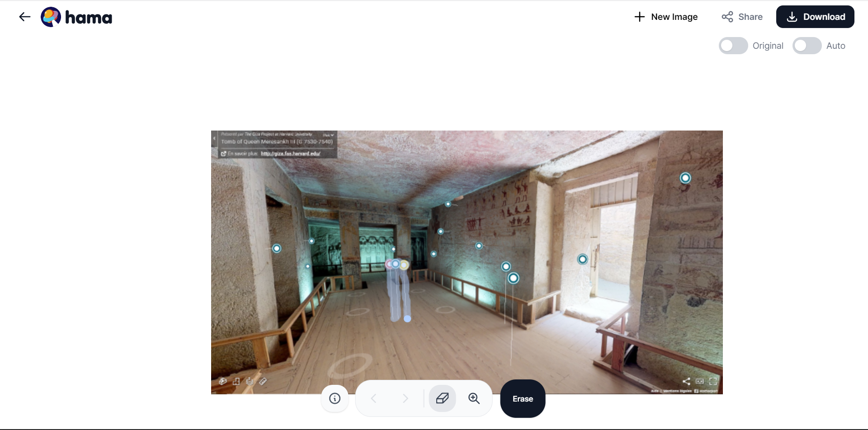Click the hotspot marker on left pillar
This screenshot has width=868, height=430.
point(277,248)
